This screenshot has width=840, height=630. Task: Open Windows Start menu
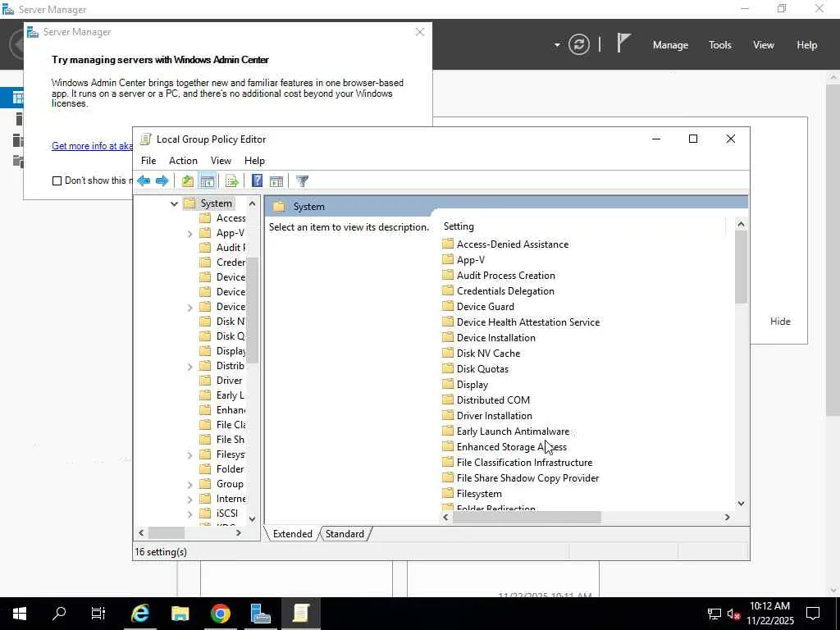pyautogui.click(x=20, y=614)
